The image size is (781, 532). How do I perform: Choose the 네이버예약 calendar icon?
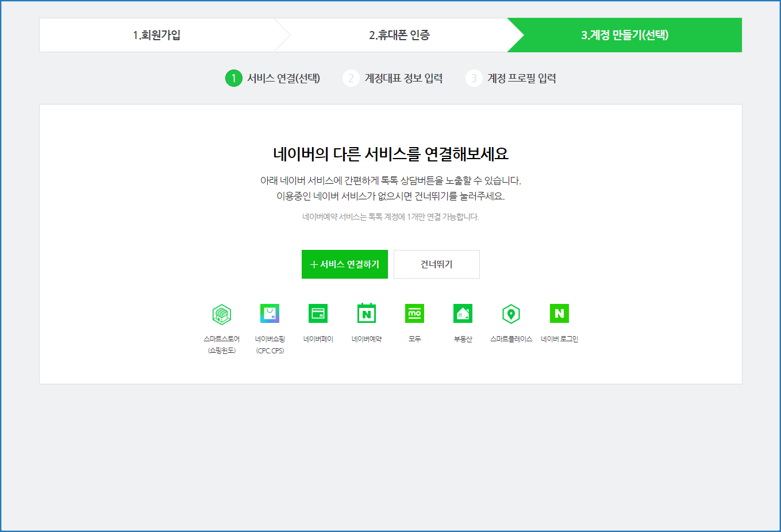[366, 314]
